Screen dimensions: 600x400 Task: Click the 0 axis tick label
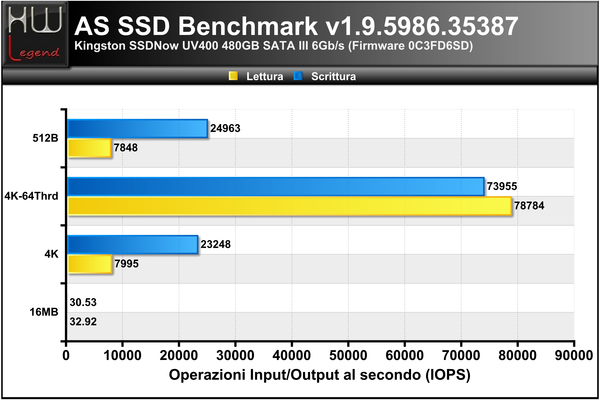[x=66, y=356]
